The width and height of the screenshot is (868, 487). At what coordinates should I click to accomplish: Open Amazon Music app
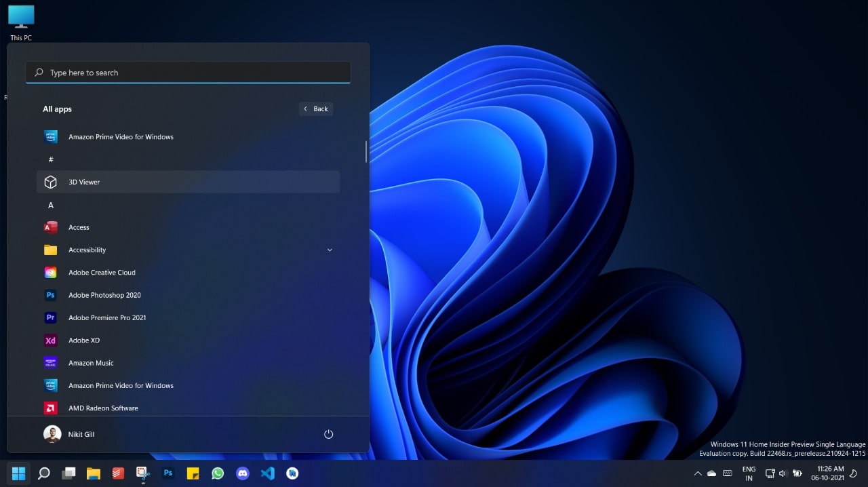[x=188, y=363]
